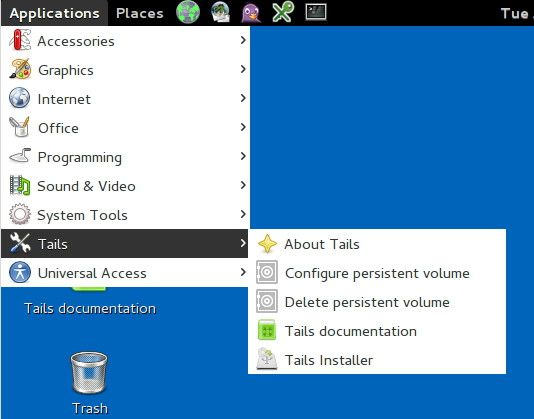Click the Office category label
The width and height of the screenshot is (534, 419).
pyautogui.click(x=59, y=128)
